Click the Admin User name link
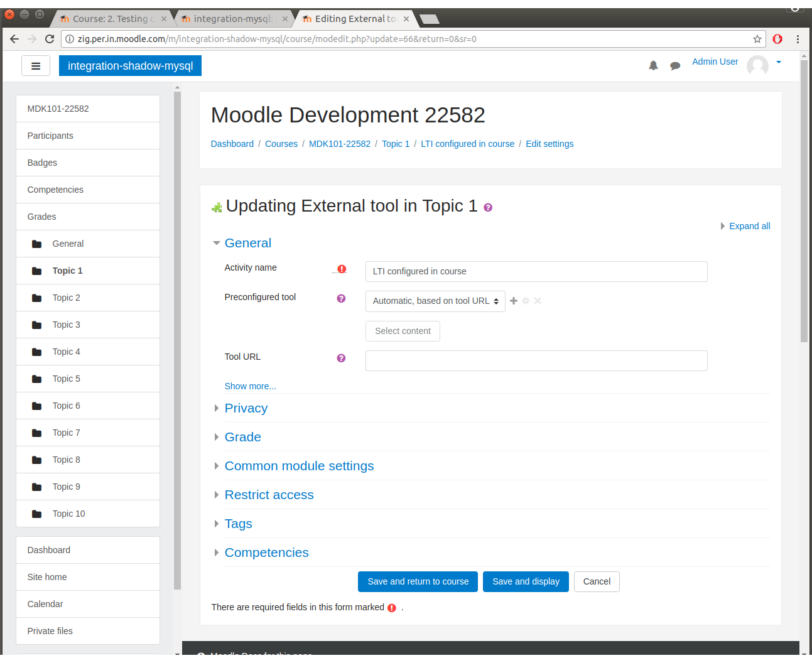812x663 pixels. click(715, 62)
